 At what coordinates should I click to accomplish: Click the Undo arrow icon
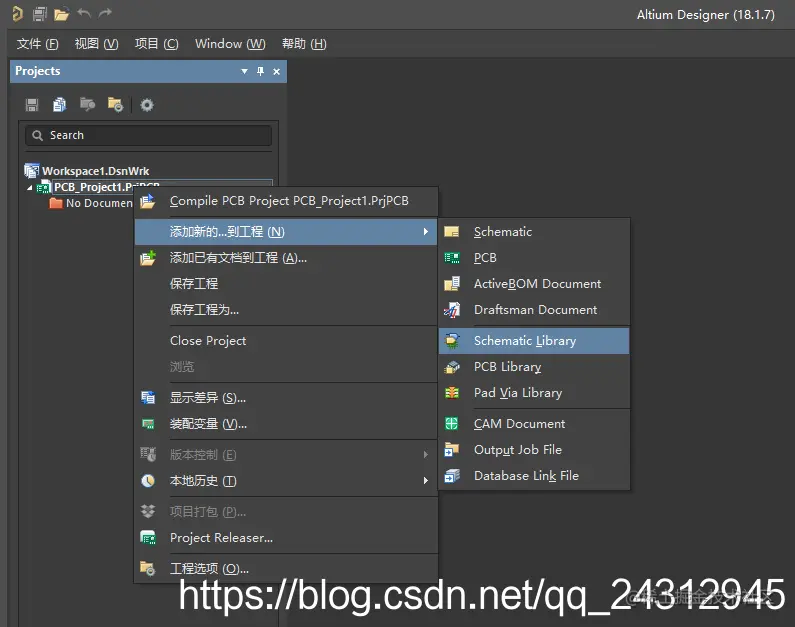(84, 13)
